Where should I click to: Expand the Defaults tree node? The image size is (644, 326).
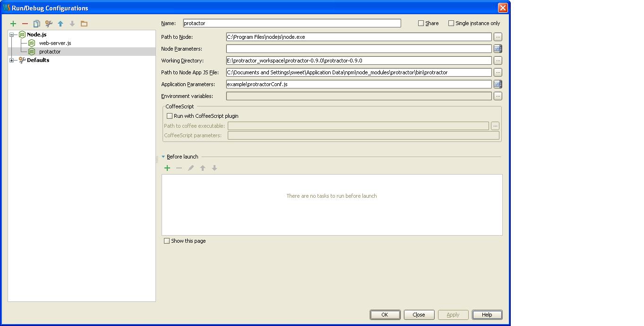pyautogui.click(x=12, y=60)
